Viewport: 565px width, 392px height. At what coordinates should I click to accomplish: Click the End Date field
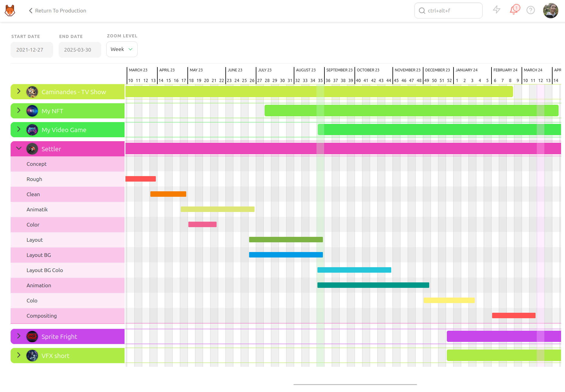click(x=80, y=50)
